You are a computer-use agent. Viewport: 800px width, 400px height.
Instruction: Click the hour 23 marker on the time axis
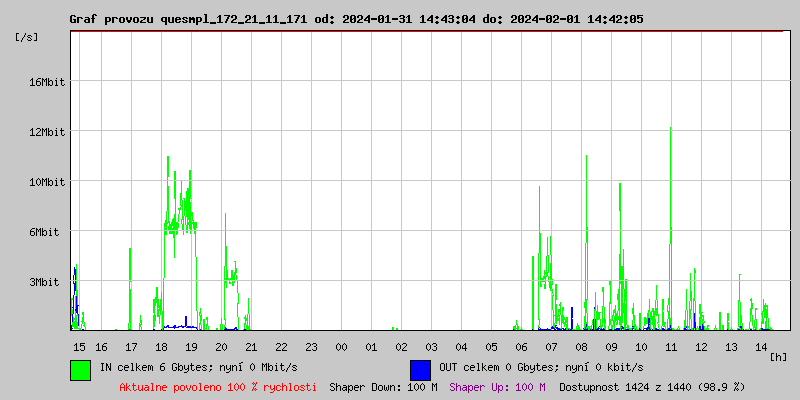(311, 347)
